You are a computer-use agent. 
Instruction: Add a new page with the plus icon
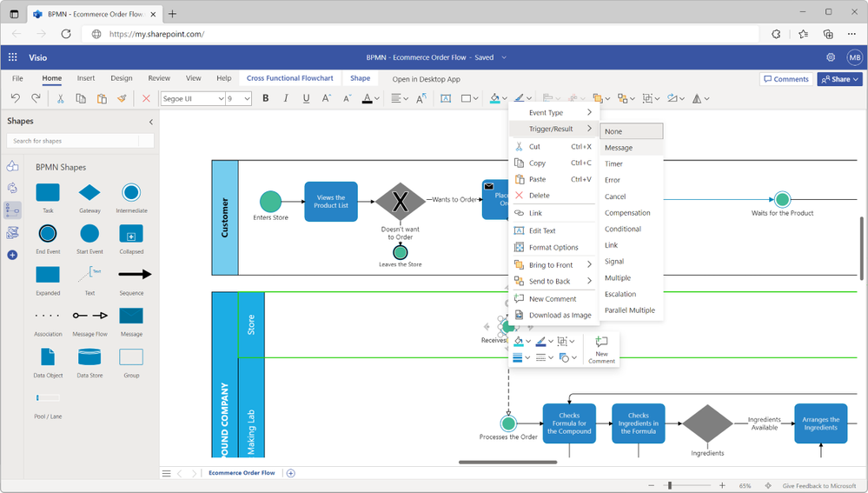click(x=290, y=473)
